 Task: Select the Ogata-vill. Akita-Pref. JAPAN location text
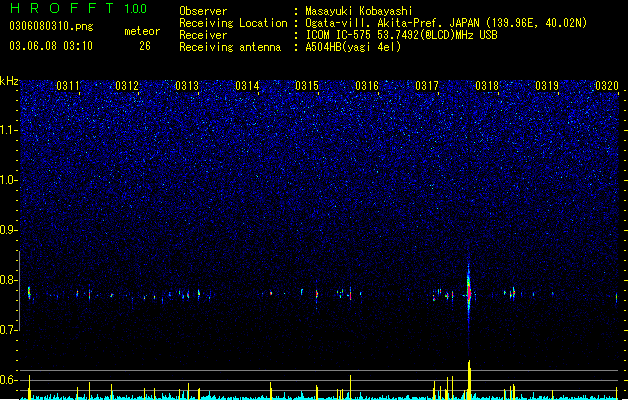coord(446,23)
